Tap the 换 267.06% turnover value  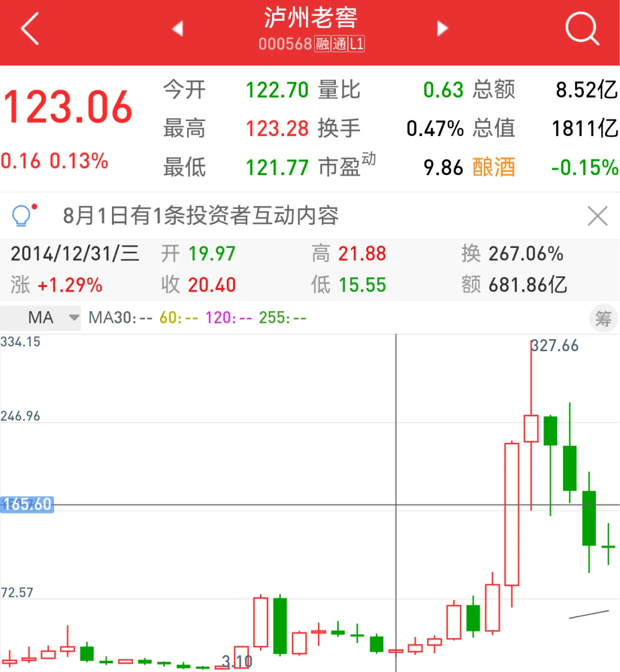[526, 254]
